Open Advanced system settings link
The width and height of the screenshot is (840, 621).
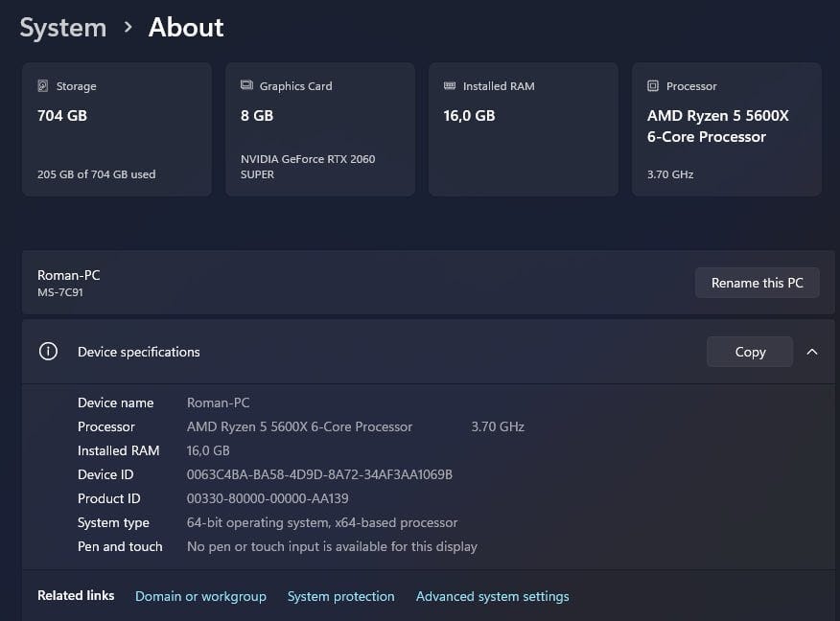coord(492,596)
